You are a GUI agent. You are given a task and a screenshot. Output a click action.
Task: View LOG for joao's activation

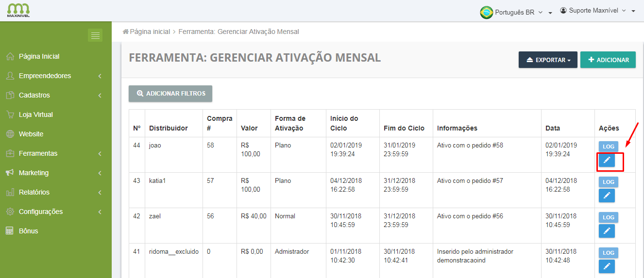pyautogui.click(x=608, y=147)
